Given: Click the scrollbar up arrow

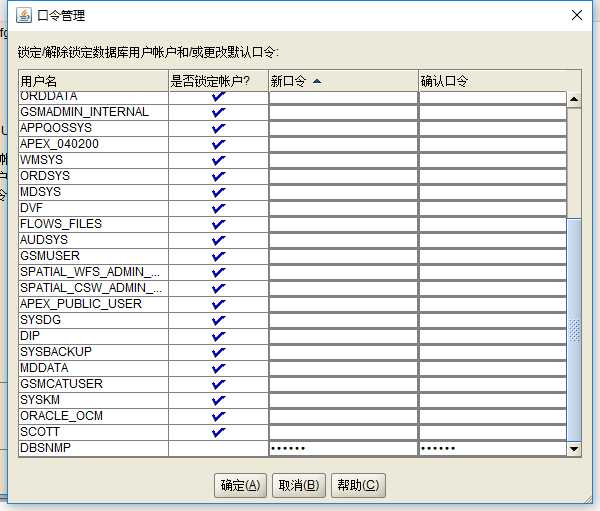Looking at the screenshot, I should pos(574,100).
